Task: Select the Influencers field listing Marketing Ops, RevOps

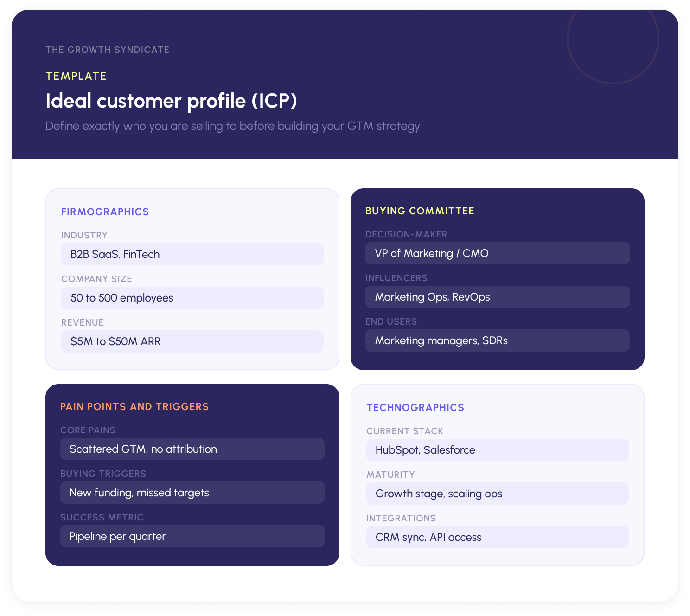Action: pos(497,297)
